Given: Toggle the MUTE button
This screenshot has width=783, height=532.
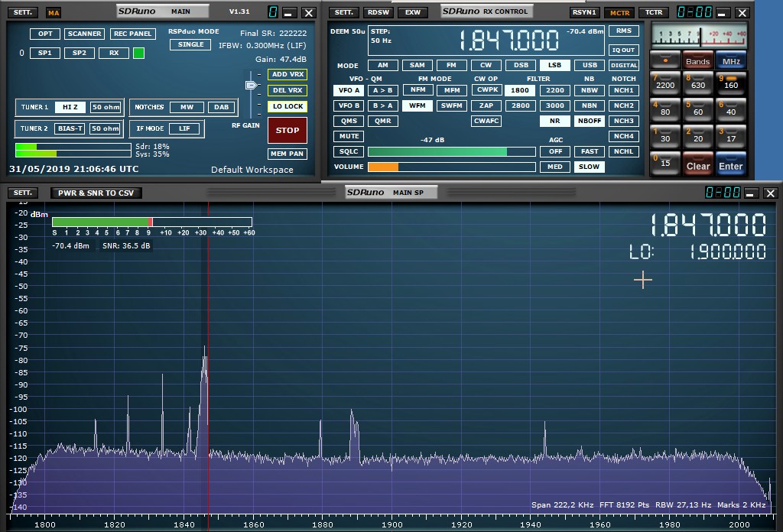Looking at the screenshot, I should pyautogui.click(x=349, y=136).
